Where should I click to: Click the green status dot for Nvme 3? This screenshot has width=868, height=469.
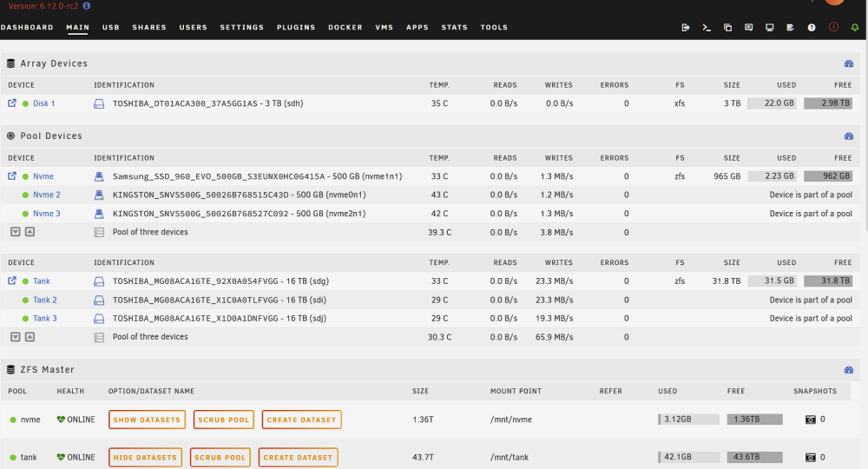25,214
